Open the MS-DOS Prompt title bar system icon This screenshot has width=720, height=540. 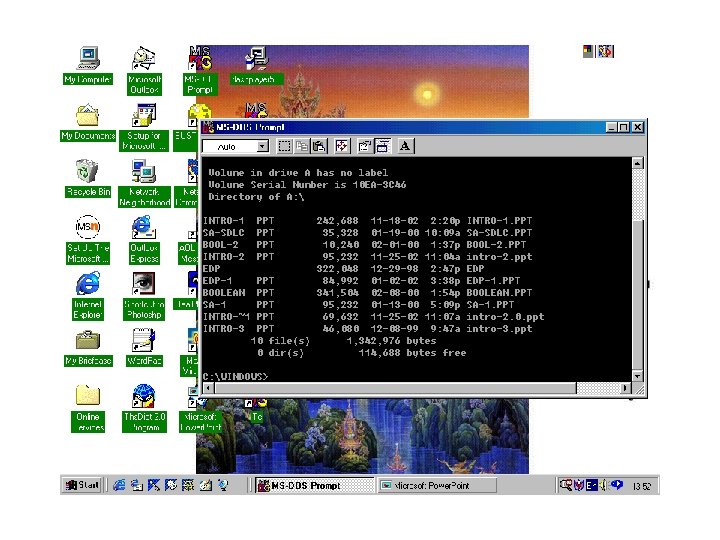click(x=208, y=127)
